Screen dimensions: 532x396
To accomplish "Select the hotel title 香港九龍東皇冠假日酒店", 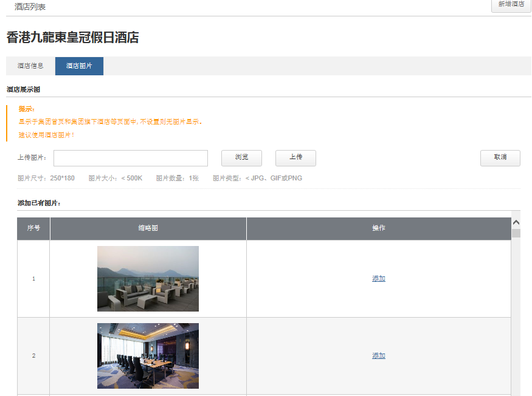I will pyautogui.click(x=72, y=37).
